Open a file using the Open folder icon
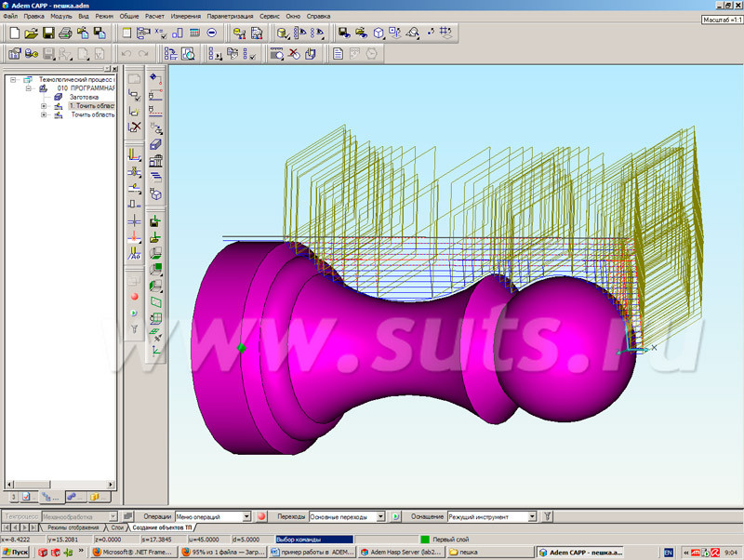The width and height of the screenshot is (744, 560). coord(32,34)
